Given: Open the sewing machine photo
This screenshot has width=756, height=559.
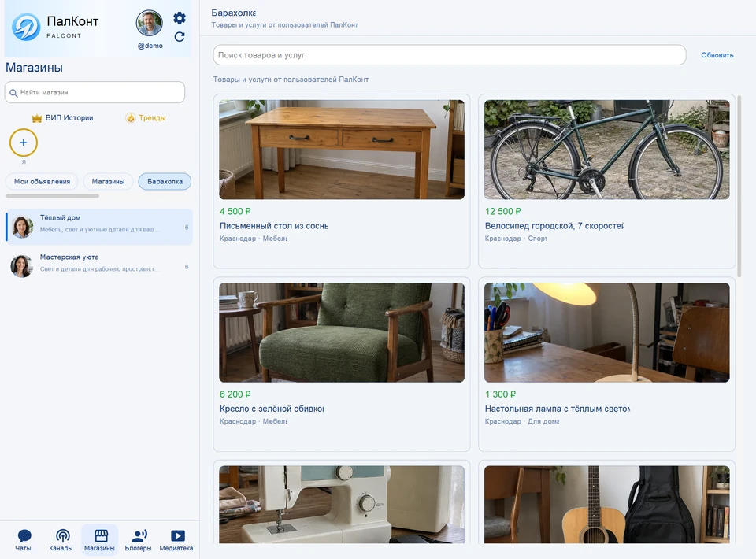Looking at the screenshot, I should point(342,505).
